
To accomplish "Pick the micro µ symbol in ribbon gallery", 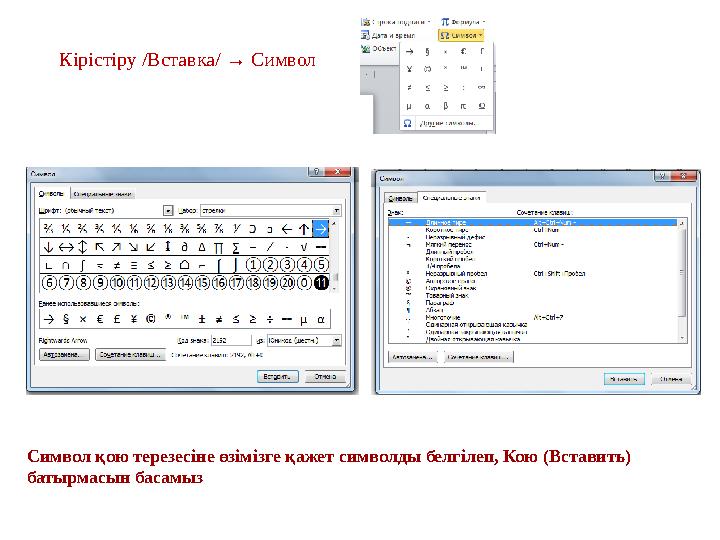I will coord(409,106).
